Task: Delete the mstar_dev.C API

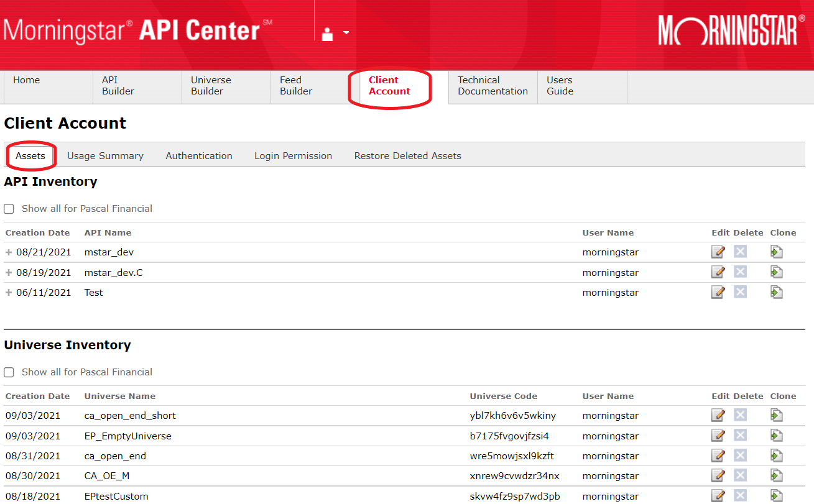Action: [740, 272]
